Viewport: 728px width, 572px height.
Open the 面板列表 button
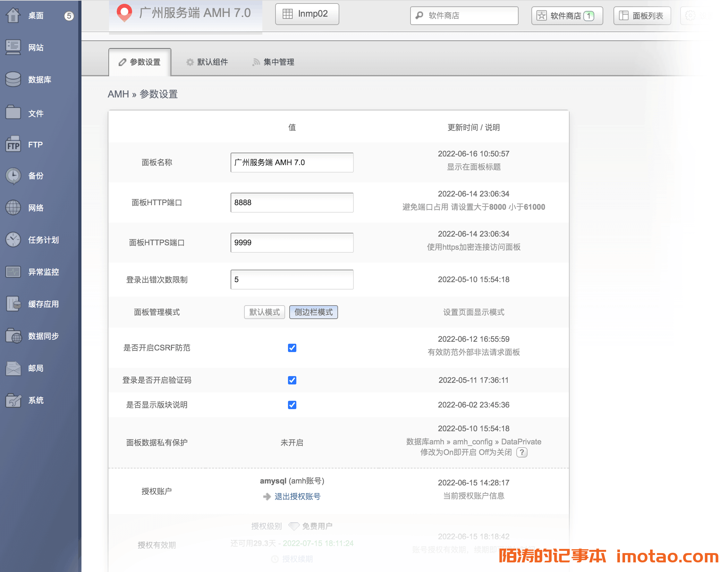pos(642,15)
